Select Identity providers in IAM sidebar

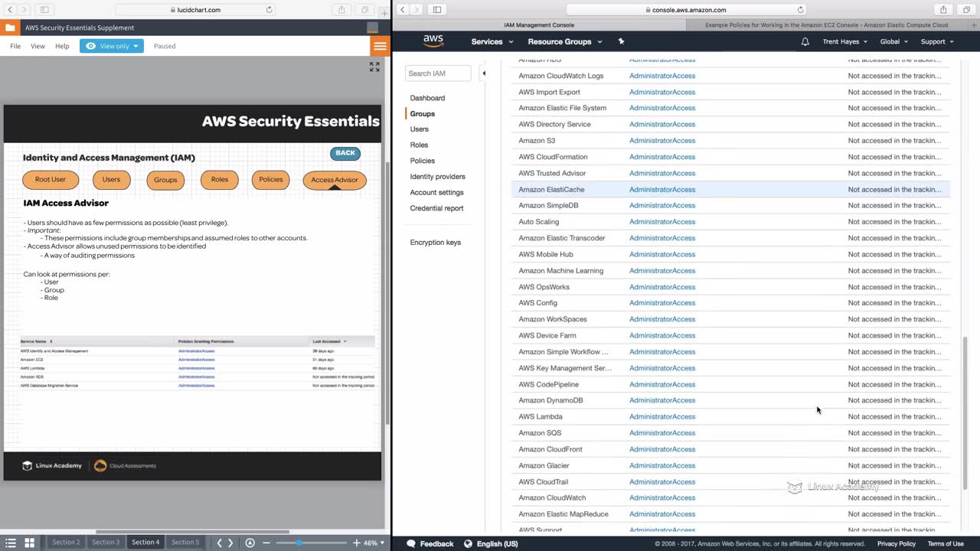coord(437,177)
